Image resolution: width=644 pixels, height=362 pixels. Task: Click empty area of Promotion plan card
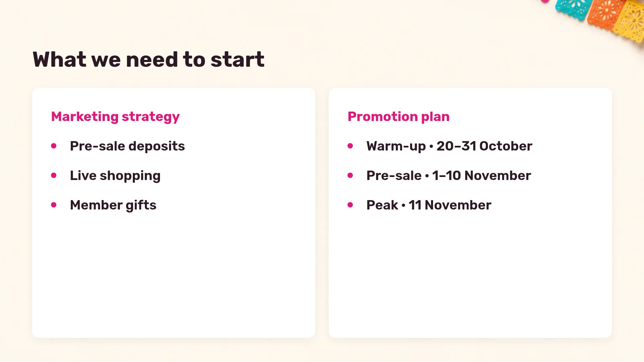pos(470,275)
